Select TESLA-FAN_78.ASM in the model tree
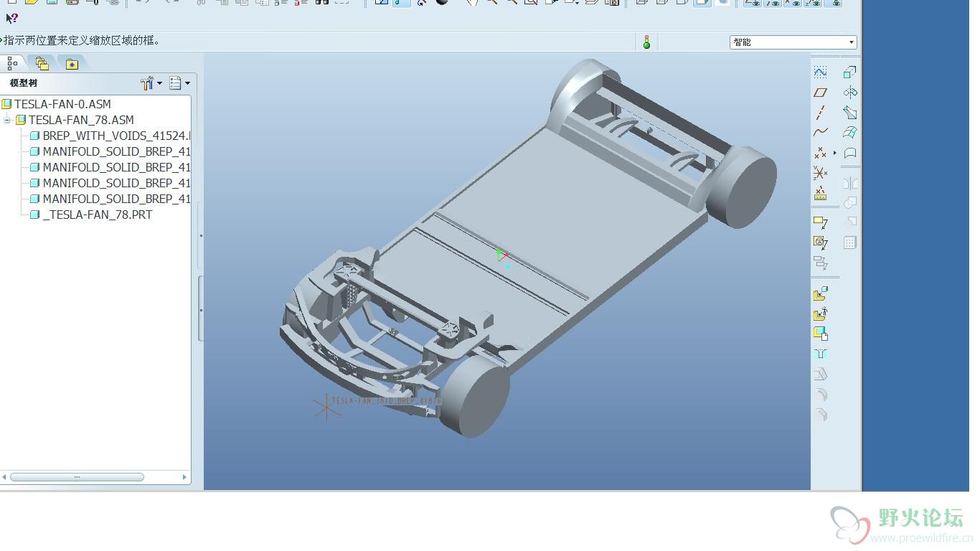Image resolution: width=980 pixels, height=551 pixels. 81,120
